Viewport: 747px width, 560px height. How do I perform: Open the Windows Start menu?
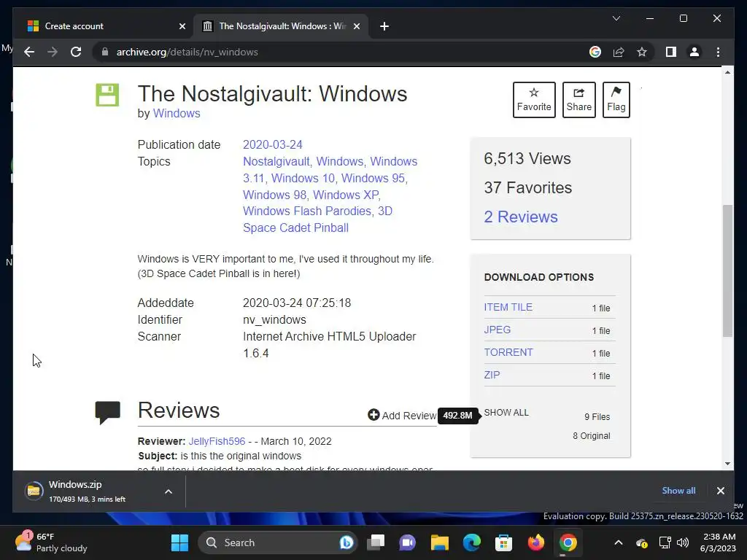pos(179,542)
